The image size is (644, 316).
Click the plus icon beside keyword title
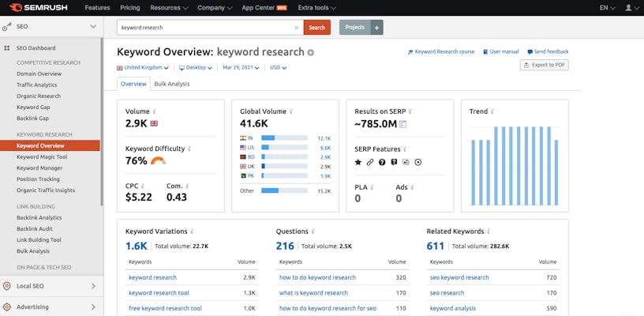click(x=311, y=52)
